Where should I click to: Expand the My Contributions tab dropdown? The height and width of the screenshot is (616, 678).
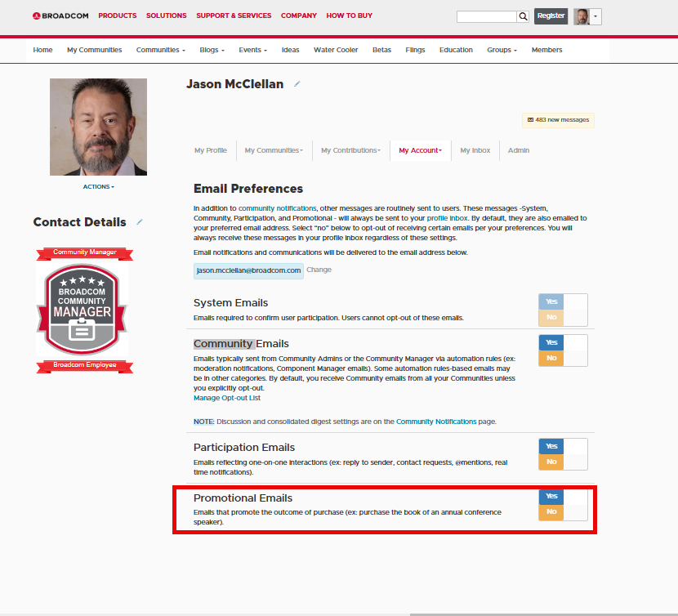350,150
